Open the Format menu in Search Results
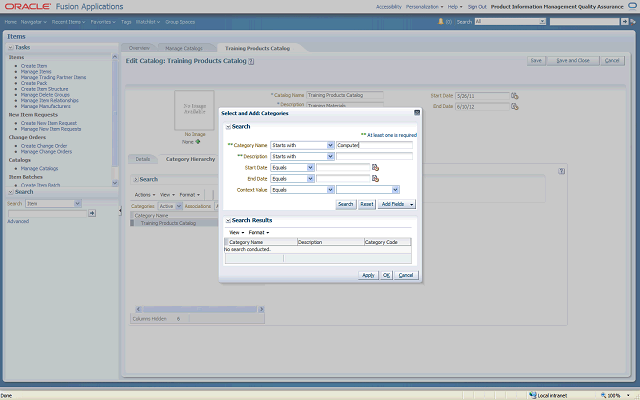 pyautogui.click(x=259, y=232)
